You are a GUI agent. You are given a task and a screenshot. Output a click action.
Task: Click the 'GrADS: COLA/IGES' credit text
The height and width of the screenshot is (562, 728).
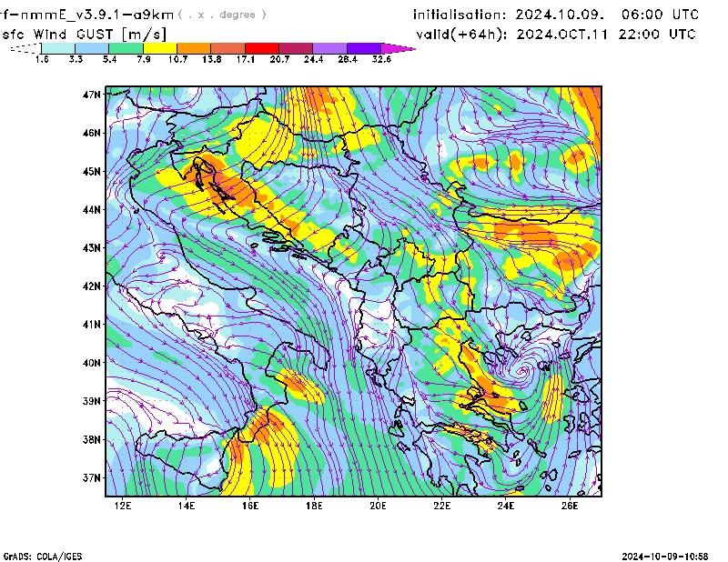tap(43, 557)
